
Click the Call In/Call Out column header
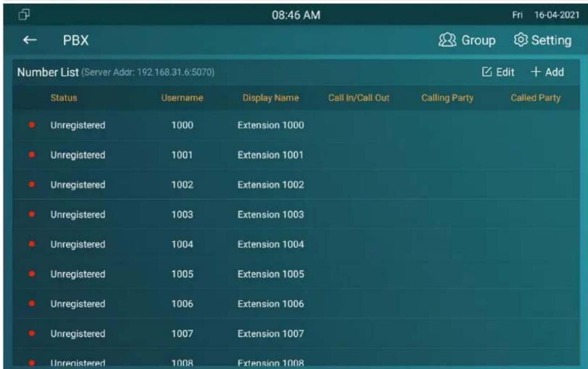pyautogui.click(x=359, y=98)
